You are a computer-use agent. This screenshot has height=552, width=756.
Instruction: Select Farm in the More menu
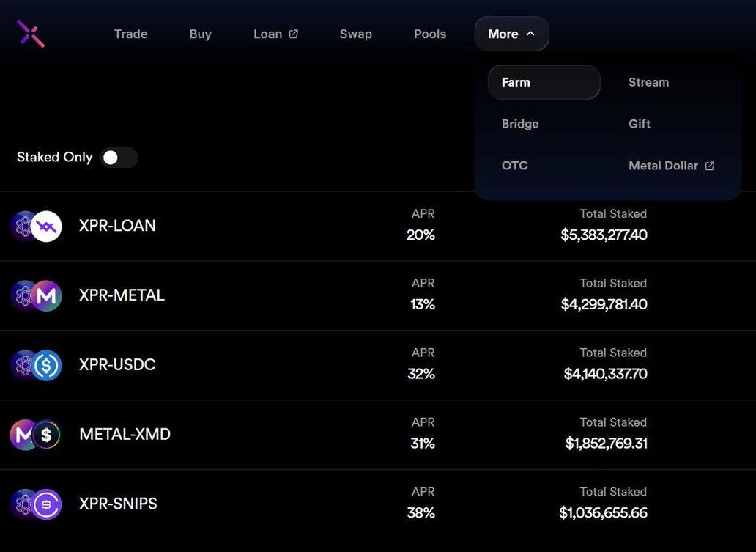(544, 82)
